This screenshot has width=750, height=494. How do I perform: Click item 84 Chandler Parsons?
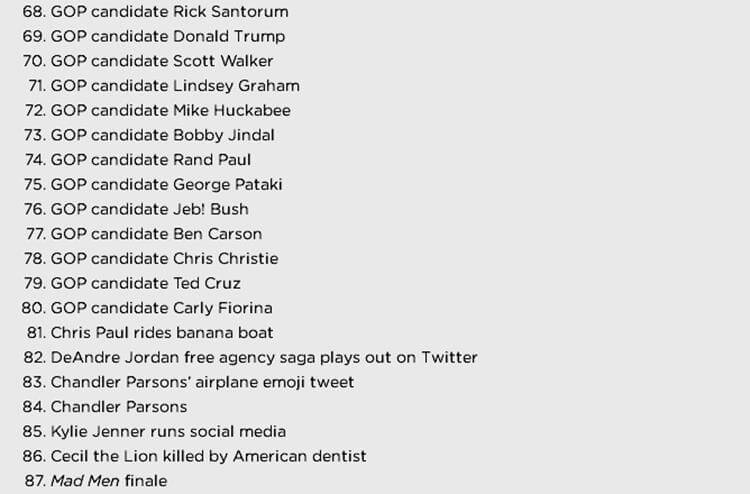point(105,407)
